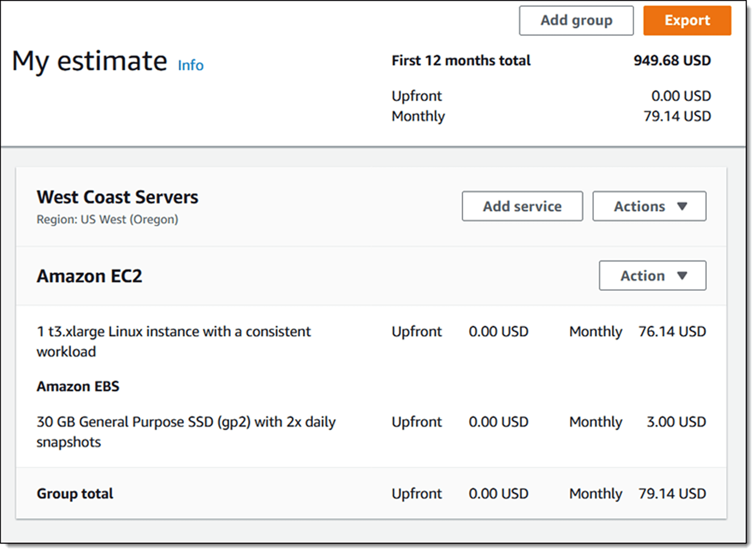Select the My estimate heading
This screenshot has height=553, width=756.
click(x=89, y=61)
